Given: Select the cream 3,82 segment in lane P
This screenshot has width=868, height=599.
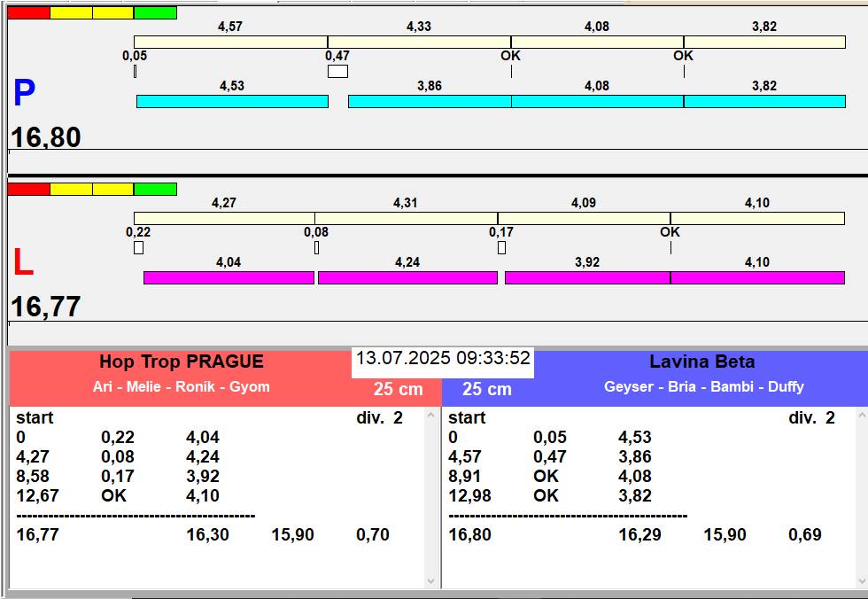Looking at the screenshot, I should [764, 42].
